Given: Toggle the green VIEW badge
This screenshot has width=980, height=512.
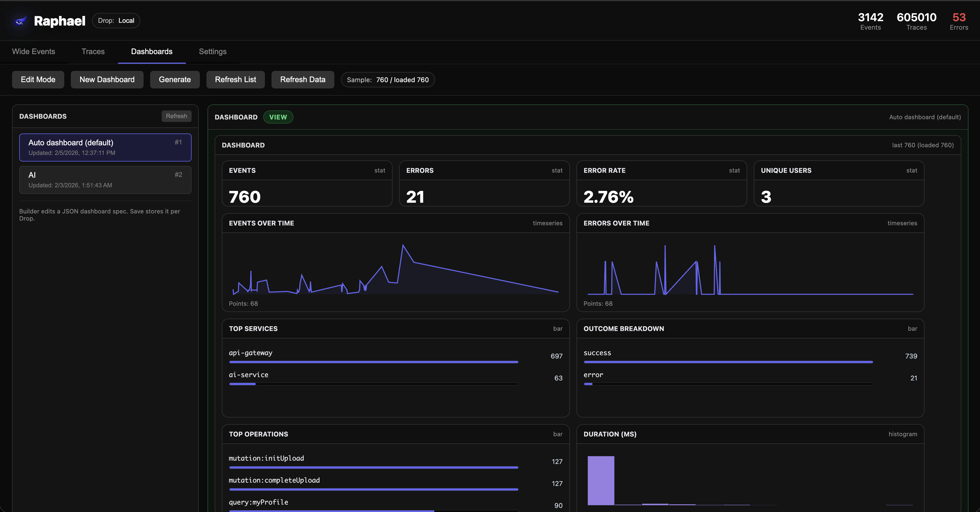Looking at the screenshot, I should (x=278, y=117).
